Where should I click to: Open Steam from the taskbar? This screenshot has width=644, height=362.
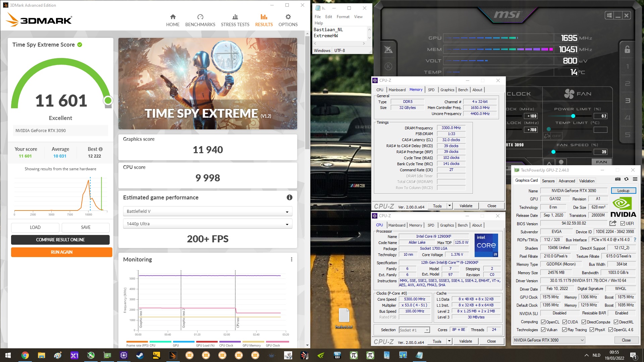pos(140,355)
